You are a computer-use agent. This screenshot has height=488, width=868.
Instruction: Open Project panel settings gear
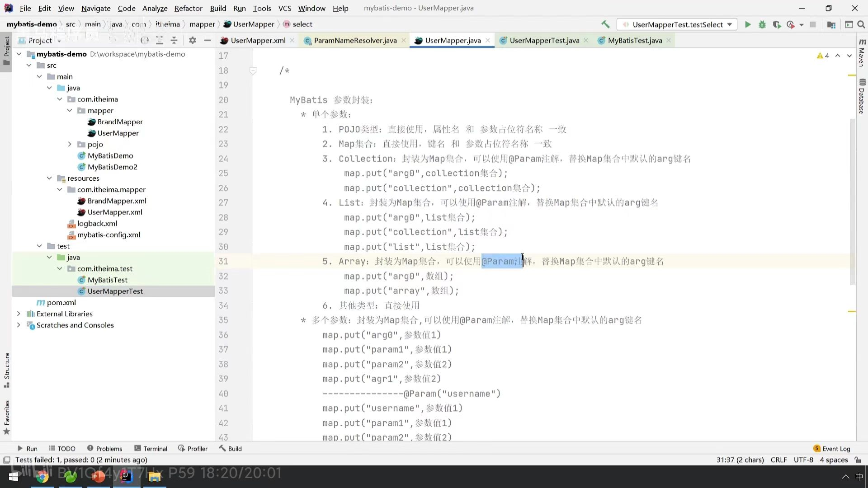[193, 40]
